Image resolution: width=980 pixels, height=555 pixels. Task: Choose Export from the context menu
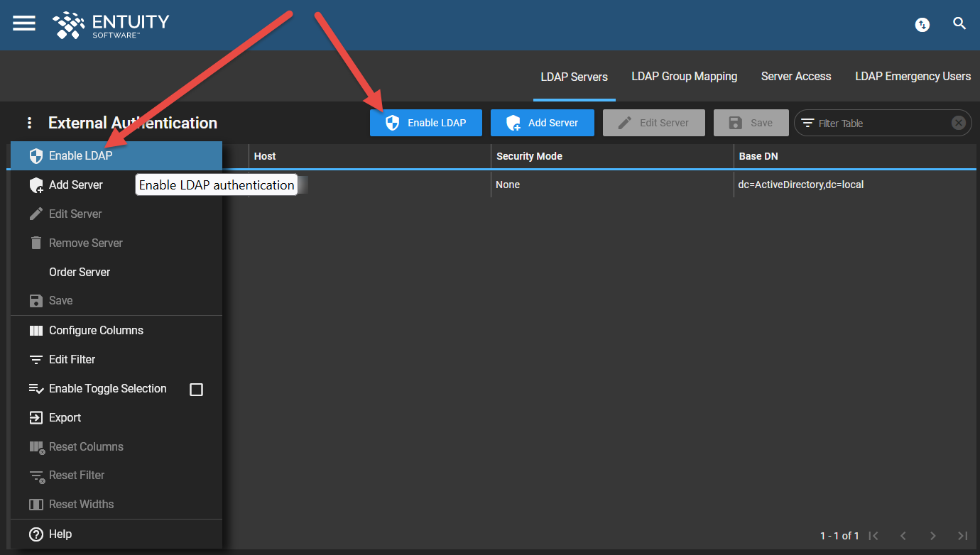tap(65, 418)
